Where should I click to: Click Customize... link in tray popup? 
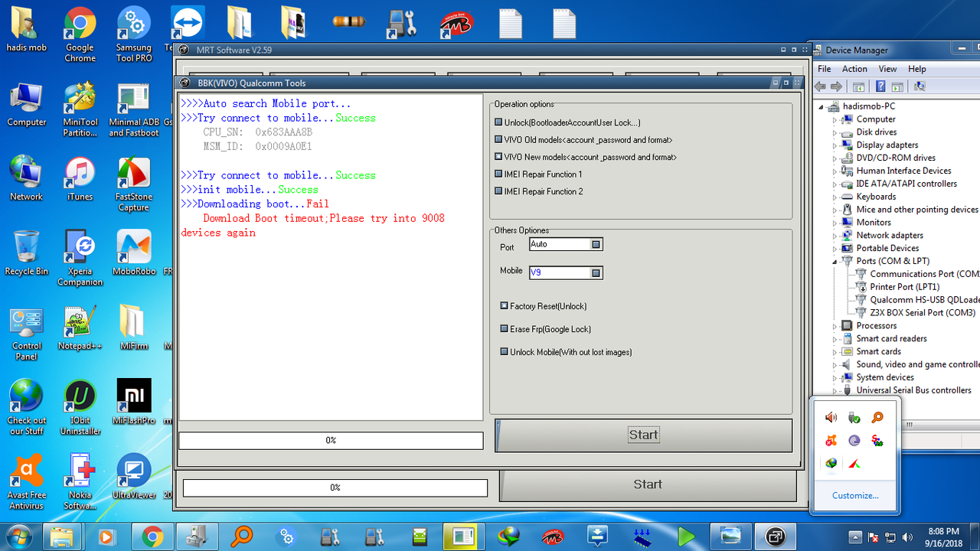855,495
